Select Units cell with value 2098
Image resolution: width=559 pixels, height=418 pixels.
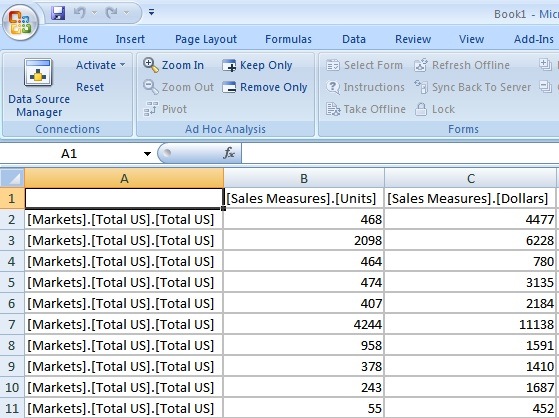304,240
